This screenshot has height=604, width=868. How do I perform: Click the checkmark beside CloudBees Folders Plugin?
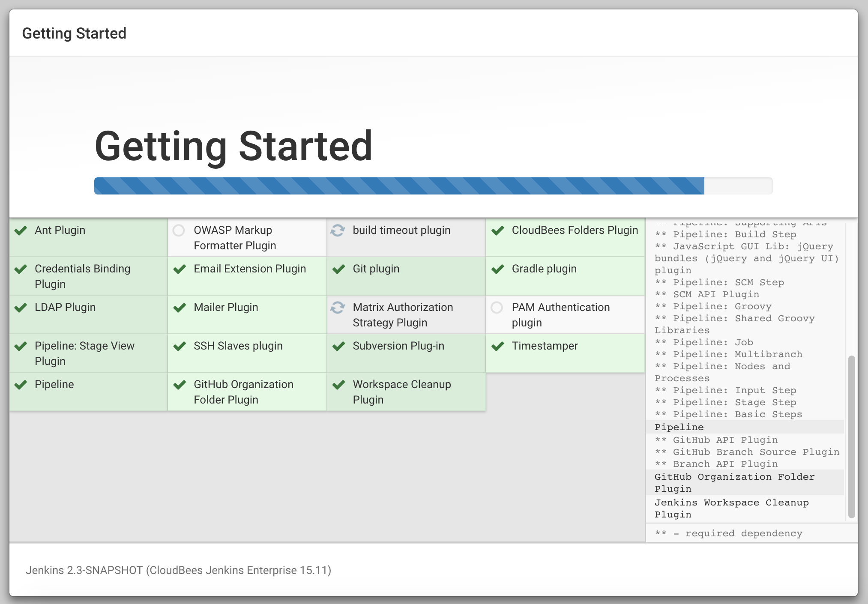point(497,231)
